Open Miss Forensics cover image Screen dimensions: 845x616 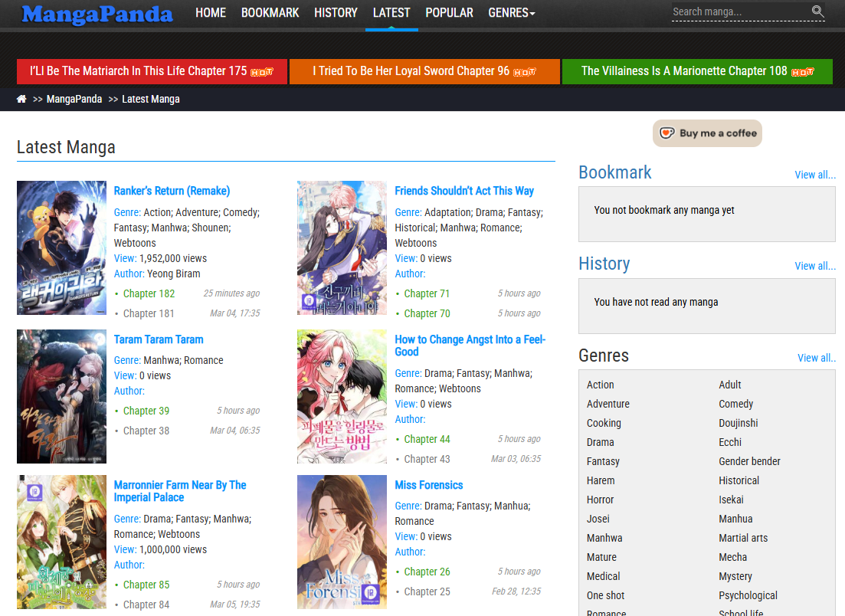point(342,541)
